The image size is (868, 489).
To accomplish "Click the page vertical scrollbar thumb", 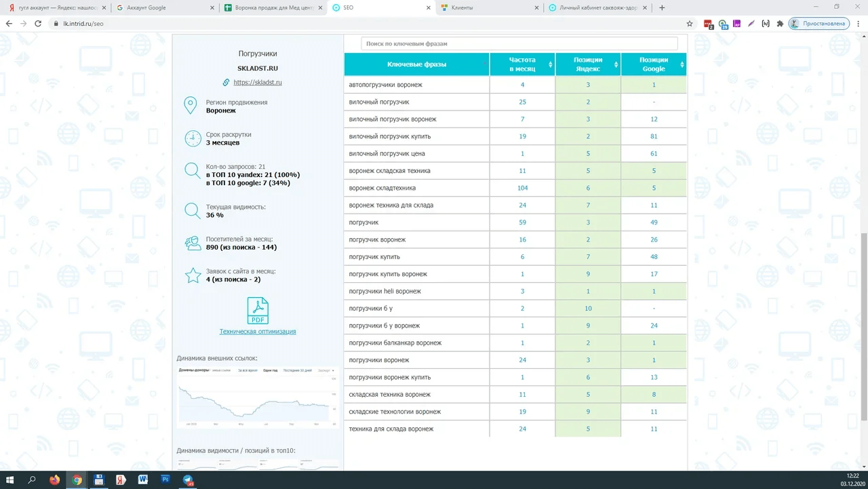I will 864,326.
